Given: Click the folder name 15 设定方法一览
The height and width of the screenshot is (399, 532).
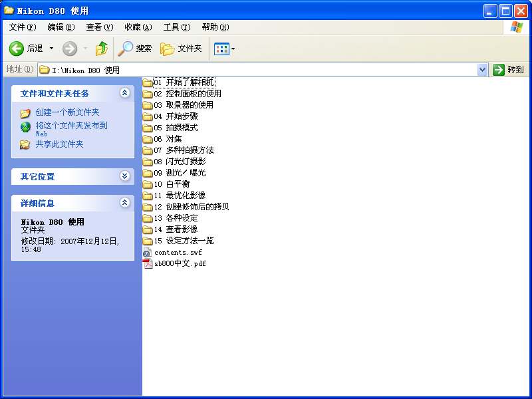Looking at the screenshot, I should tap(184, 241).
